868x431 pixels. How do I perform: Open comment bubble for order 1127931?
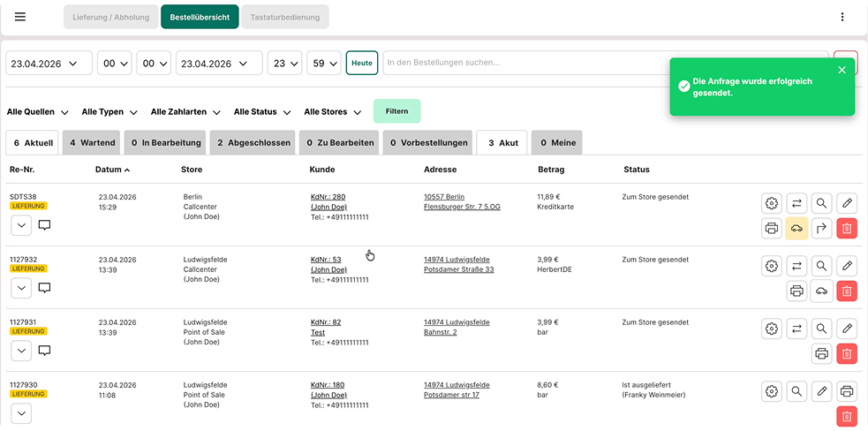pyautogui.click(x=45, y=351)
